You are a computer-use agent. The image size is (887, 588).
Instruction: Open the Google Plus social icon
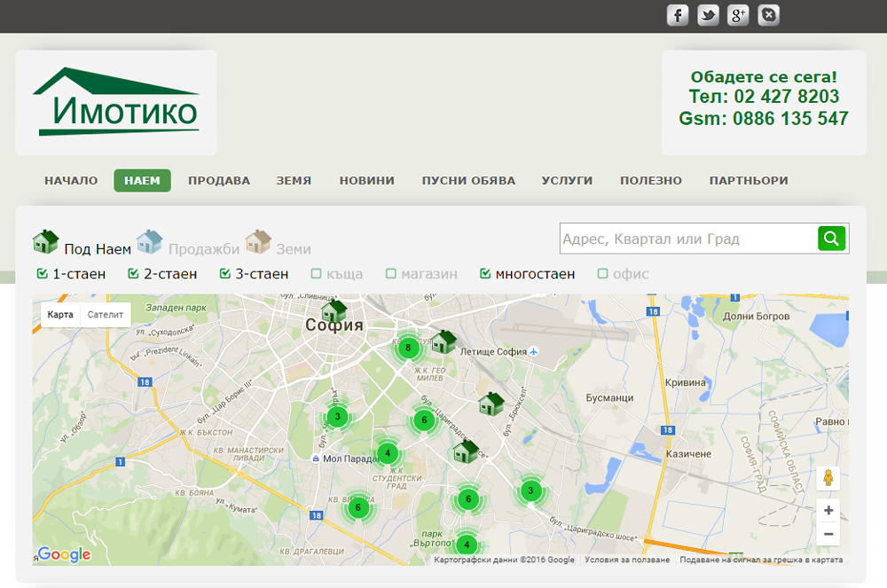point(738,15)
